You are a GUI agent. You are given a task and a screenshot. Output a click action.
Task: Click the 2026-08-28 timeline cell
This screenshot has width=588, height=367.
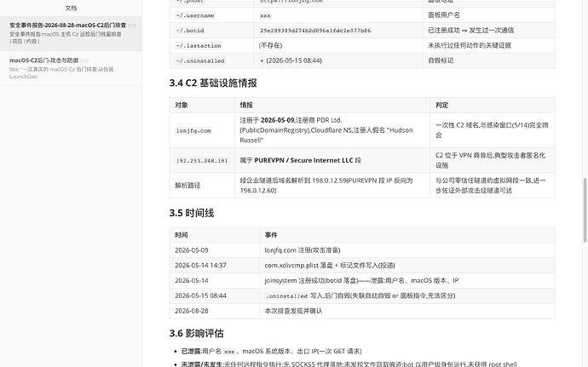(215, 311)
